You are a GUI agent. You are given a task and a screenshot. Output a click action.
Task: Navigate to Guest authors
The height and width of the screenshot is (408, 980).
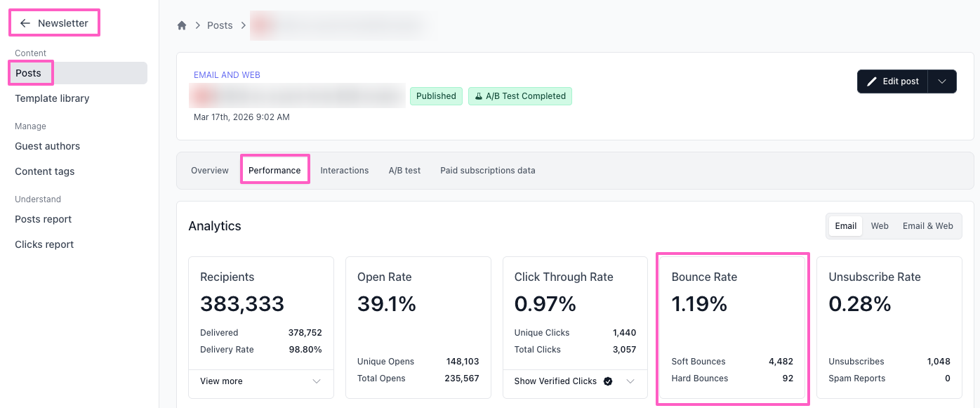point(47,146)
